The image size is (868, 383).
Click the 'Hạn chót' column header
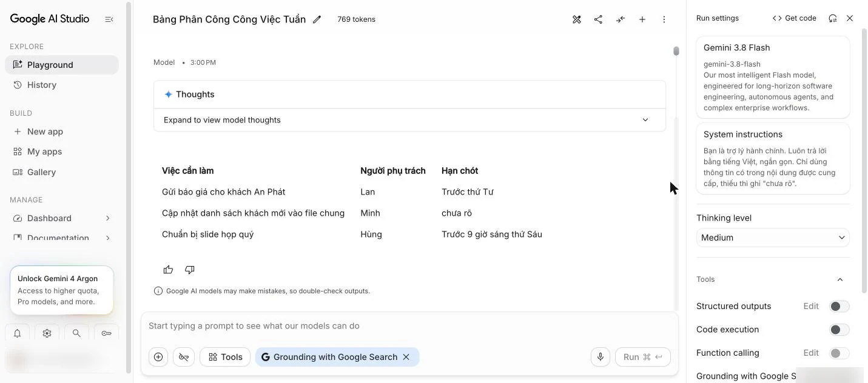tap(460, 171)
